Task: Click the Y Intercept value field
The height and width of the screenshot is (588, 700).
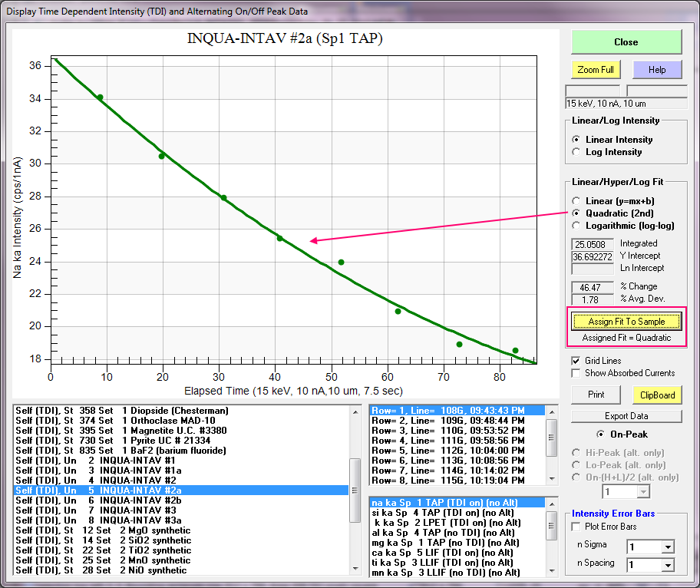Action: coord(592,256)
